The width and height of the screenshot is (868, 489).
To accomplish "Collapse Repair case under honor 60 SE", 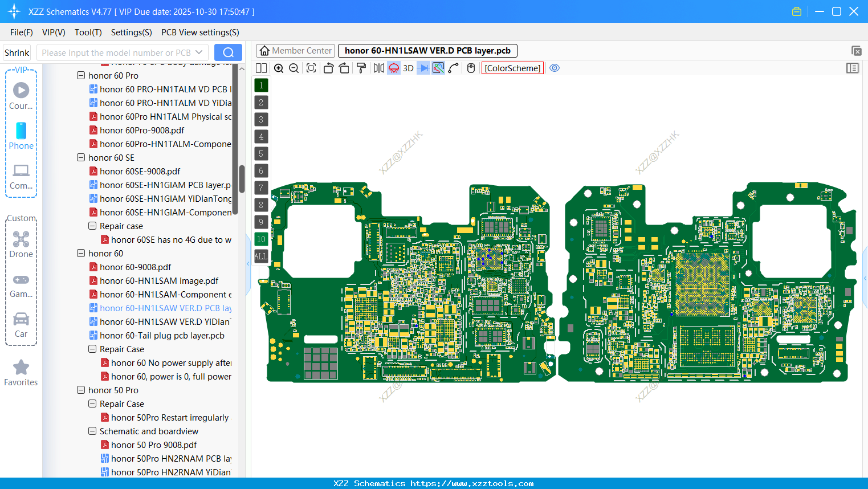I will point(92,226).
